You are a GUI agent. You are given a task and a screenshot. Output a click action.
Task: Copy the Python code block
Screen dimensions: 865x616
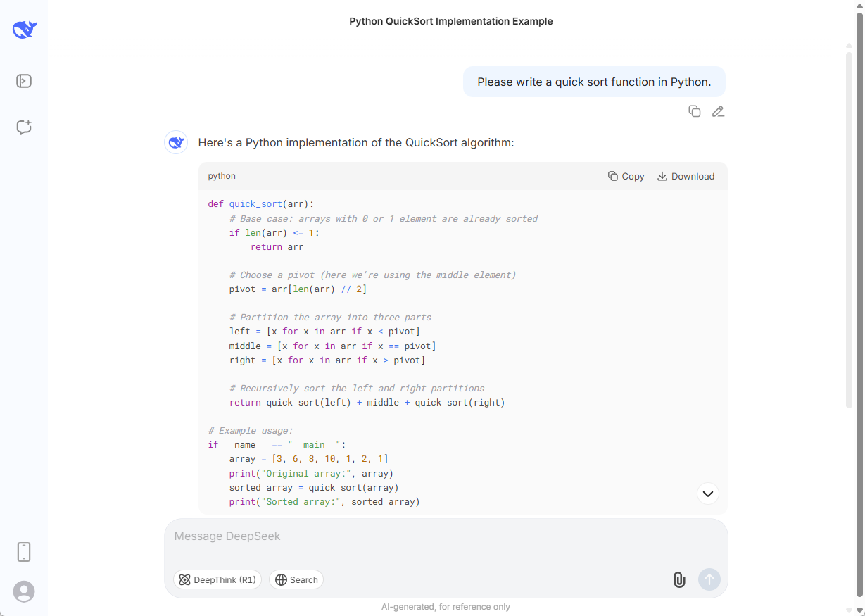(626, 177)
